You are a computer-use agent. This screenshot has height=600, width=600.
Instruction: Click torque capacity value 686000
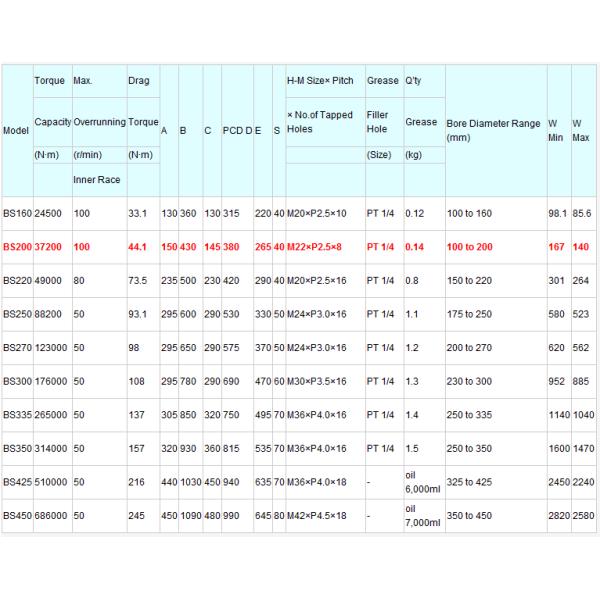point(53,516)
